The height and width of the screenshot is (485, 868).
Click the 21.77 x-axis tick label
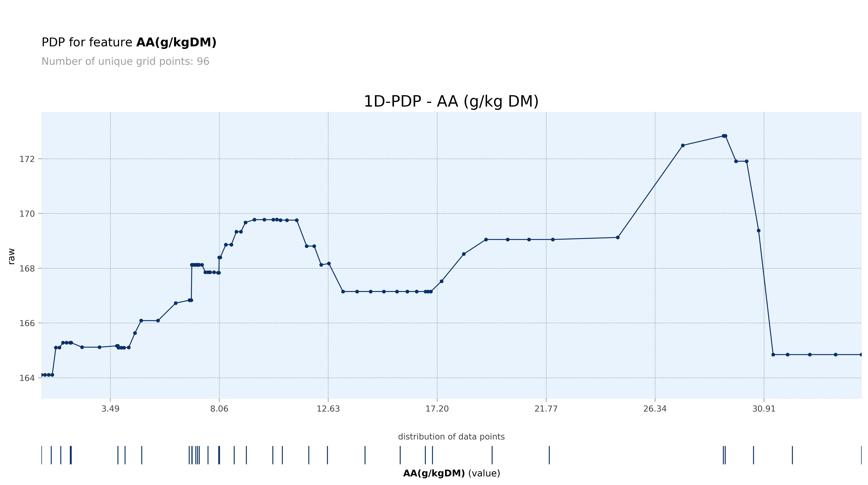tap(546, 409)
